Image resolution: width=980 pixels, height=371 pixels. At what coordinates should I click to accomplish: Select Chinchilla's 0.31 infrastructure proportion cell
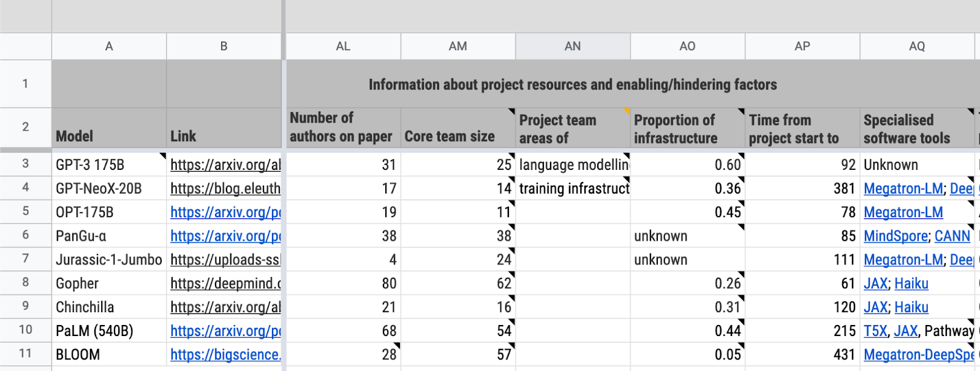point(687,307)
